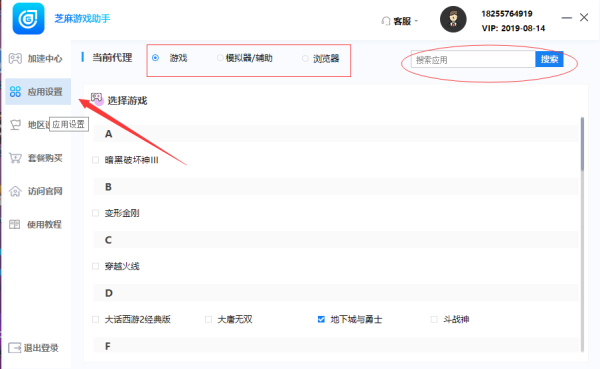Image resolution: width=600 pixels, height=369 pixels.
Task: Select the 浏览器 radio option
Action: tap(305, 59)
